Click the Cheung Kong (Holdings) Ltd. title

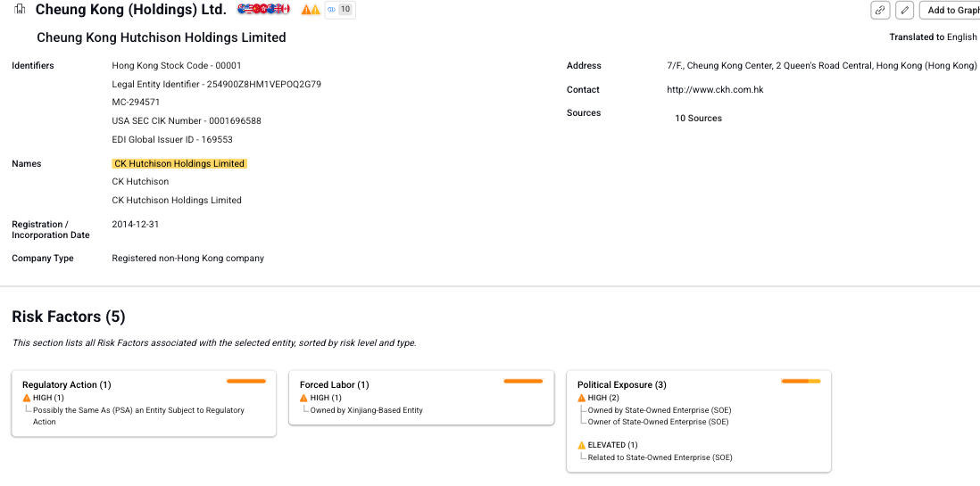130,10
